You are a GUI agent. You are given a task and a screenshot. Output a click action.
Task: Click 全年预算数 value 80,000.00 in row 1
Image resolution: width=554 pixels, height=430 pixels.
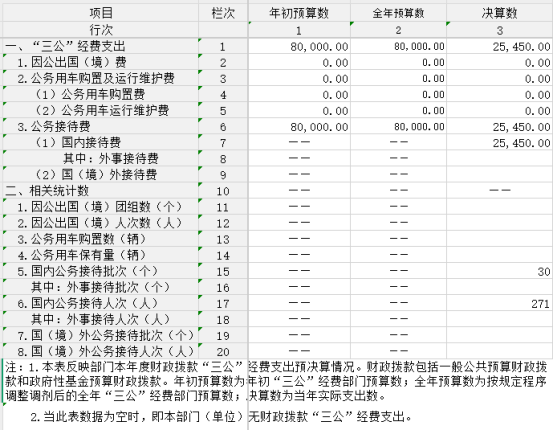[x=419, y=46]
